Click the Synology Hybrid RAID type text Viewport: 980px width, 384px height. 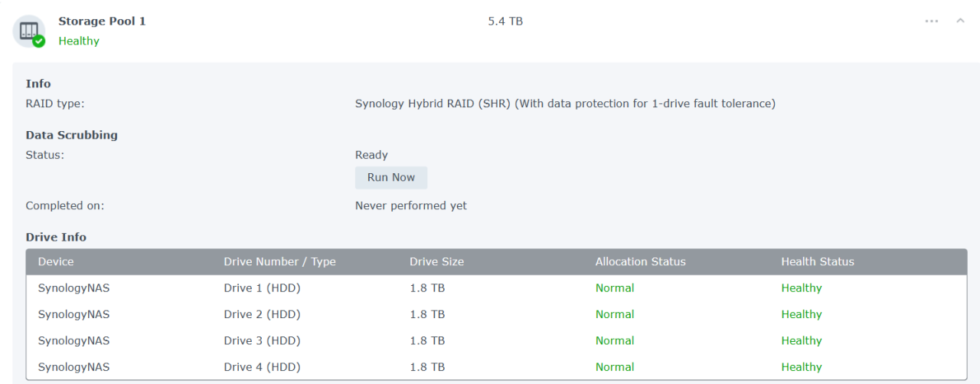point(565,103)
